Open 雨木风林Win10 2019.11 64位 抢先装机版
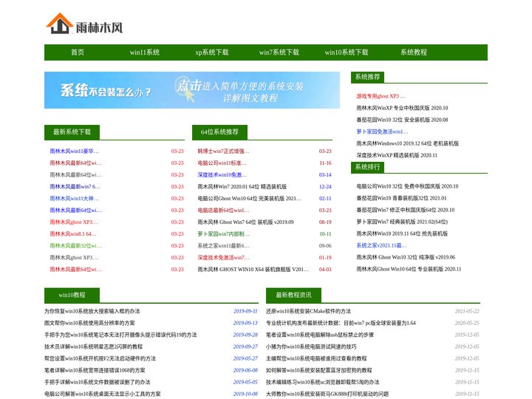This screenshot has width=532, height=399. (x=402, y=233)
